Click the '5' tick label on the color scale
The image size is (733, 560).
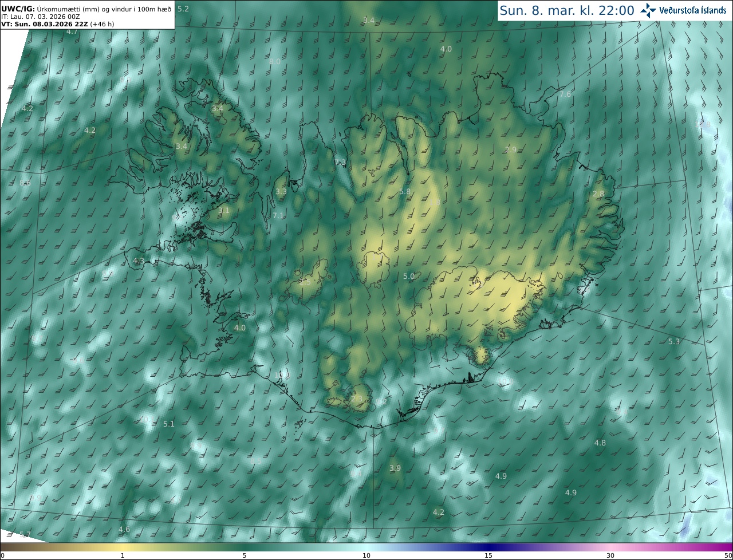[244, 555]
